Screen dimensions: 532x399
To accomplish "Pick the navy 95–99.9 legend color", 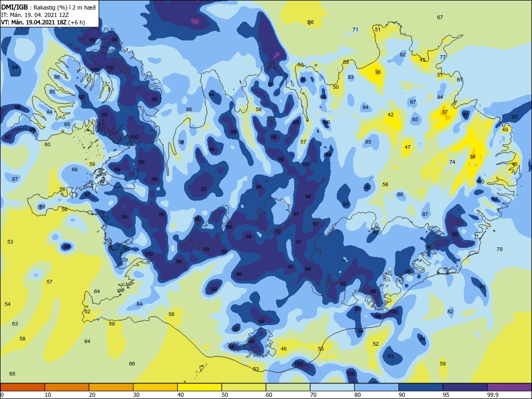I will pyautogui.click(x=465, y=387).
